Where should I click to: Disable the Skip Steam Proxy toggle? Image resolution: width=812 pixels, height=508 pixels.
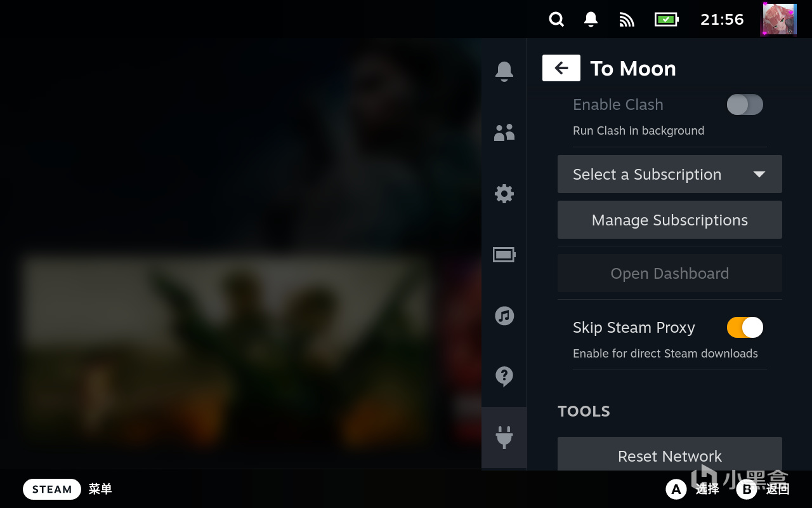point(744,328)
